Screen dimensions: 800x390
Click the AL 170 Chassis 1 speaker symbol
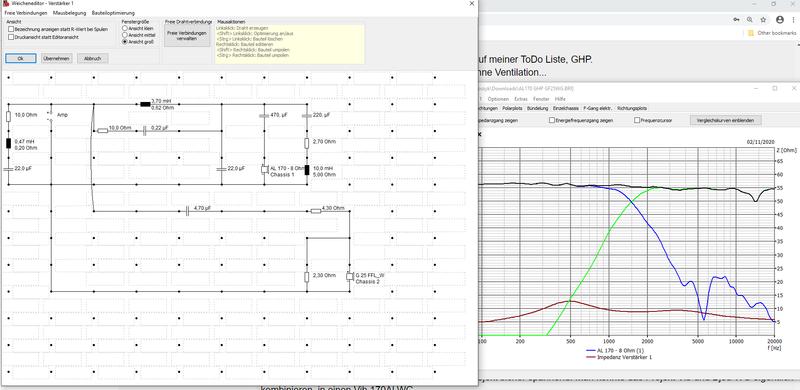pos(265,169)
